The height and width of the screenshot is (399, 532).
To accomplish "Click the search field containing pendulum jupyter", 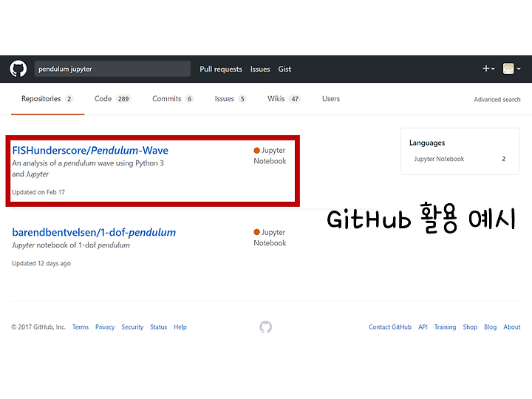I will point(112,69).
